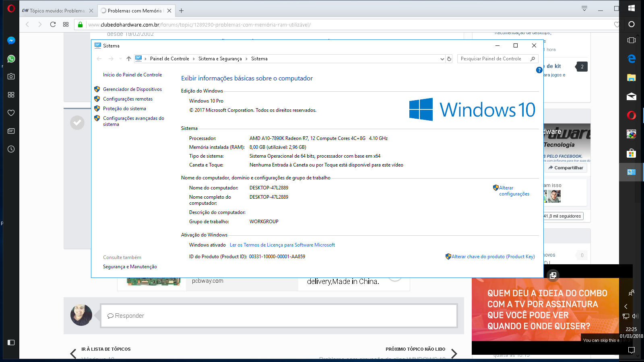Screen dimensions: 644x362
Task: Open the Opera main menu logo
Action: click(11, 8)
